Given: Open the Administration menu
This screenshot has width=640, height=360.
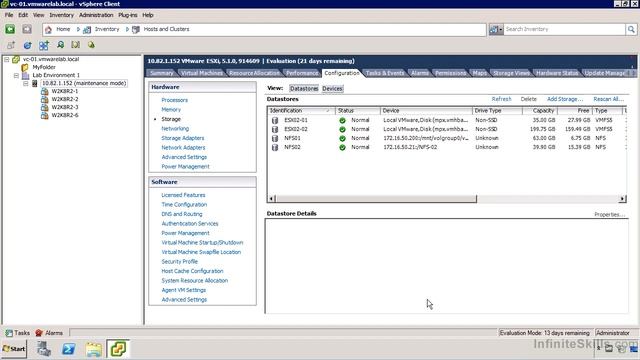Looking at the screenshot, I should pyautogui.click(x=96, y=15).
